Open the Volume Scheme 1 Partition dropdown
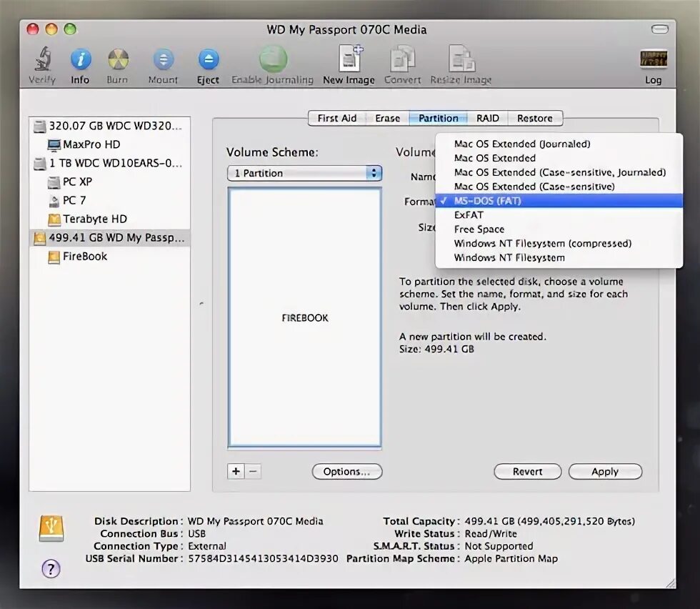 pos(304,174)
